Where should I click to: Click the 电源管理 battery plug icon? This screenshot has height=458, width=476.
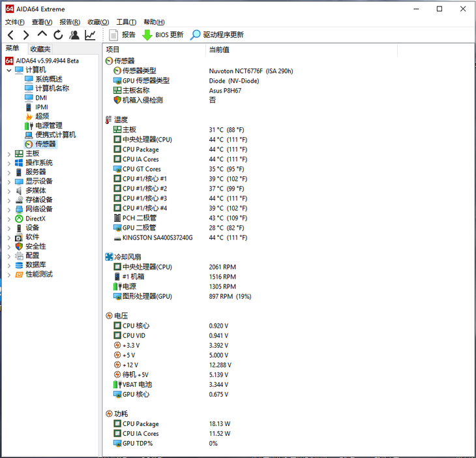[x=29, y=126]
